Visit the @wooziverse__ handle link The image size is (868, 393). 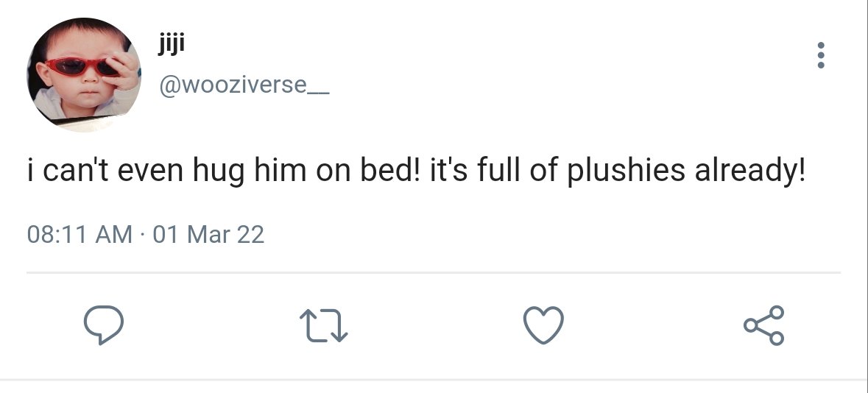pos(244,85)
